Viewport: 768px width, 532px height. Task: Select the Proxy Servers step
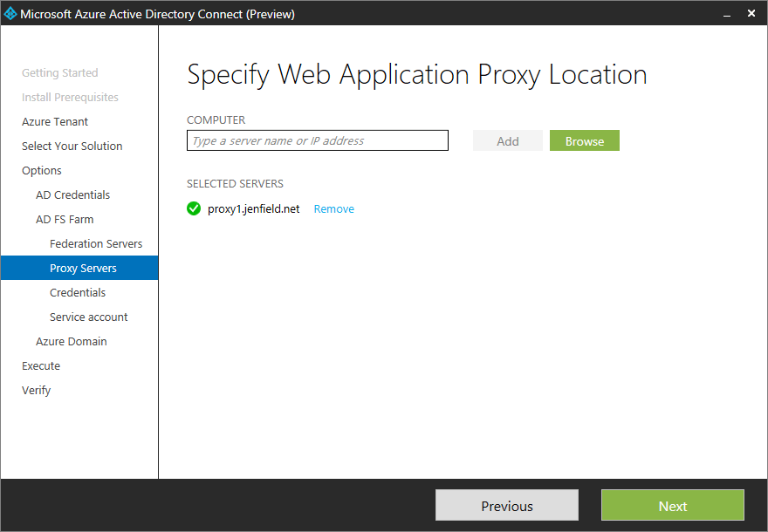pyautogui.click(x=79, y=268)
